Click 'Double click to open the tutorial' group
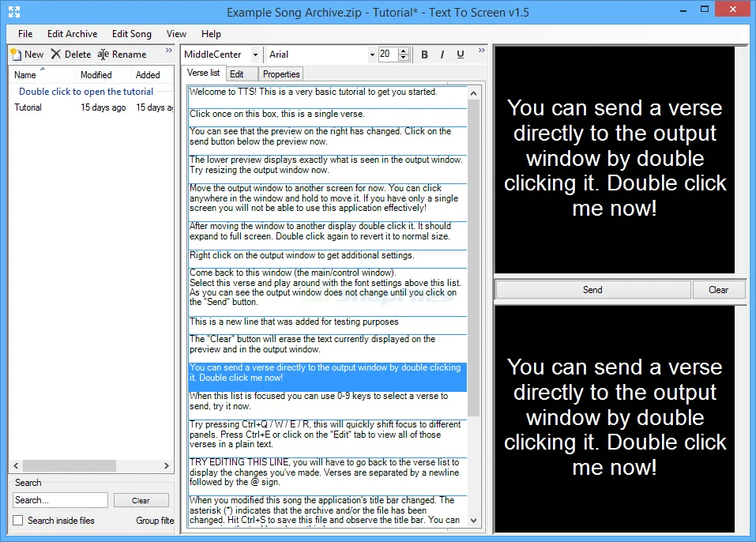This screenshot has width=756, height=542. (86, 91)
